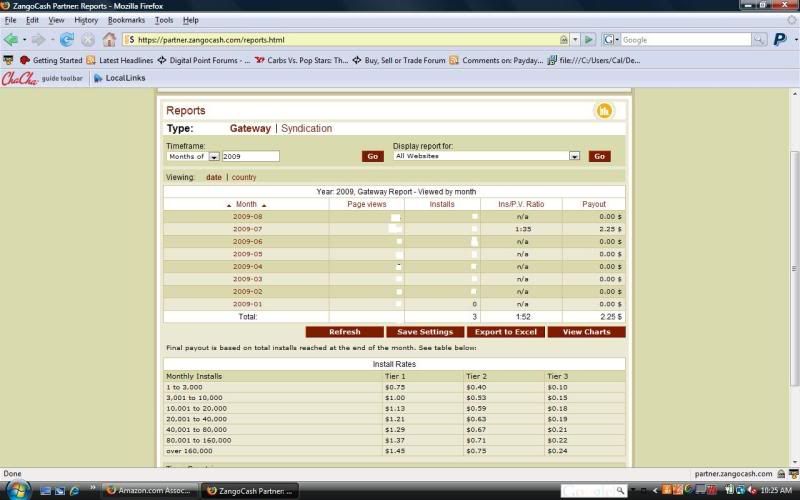Open the History menu
Screen dimensions: 800x500
86,20
